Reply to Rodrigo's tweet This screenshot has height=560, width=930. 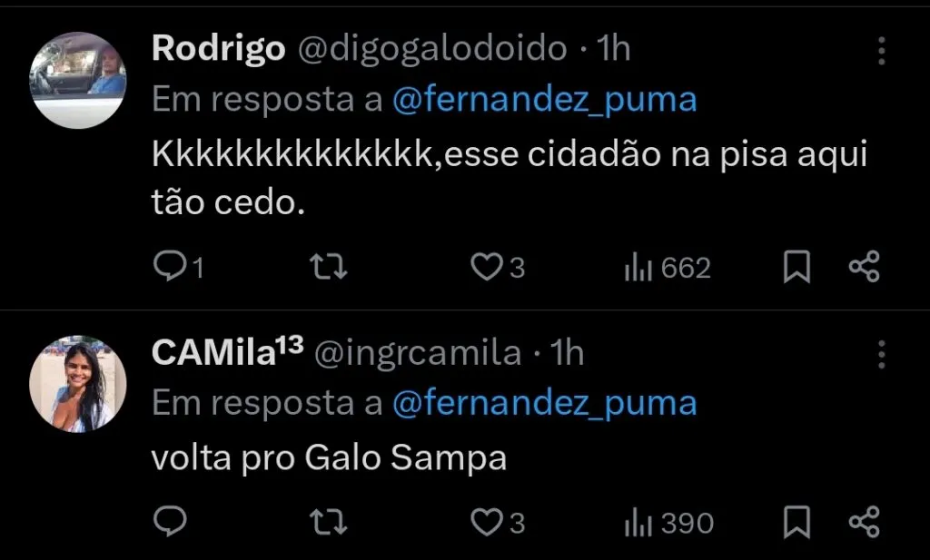tap(173, 266)
